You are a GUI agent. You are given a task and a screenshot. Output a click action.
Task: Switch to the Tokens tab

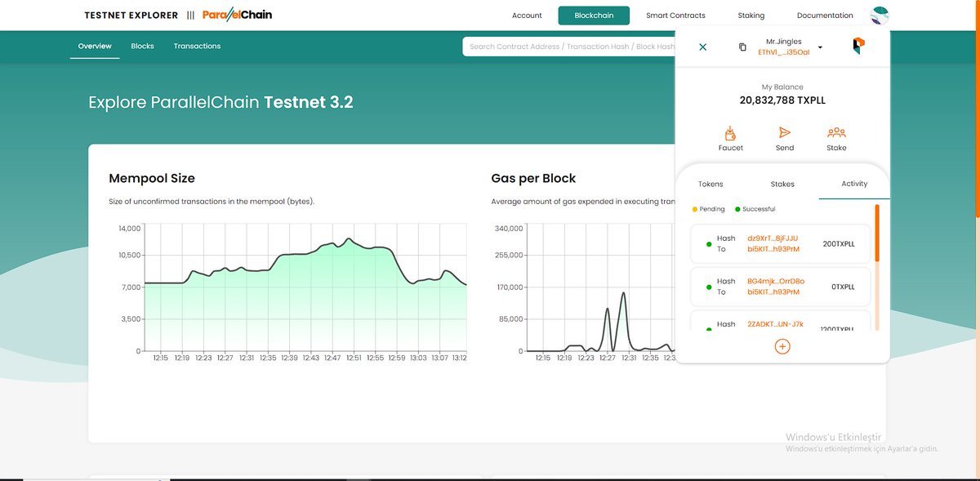(710, 184)
